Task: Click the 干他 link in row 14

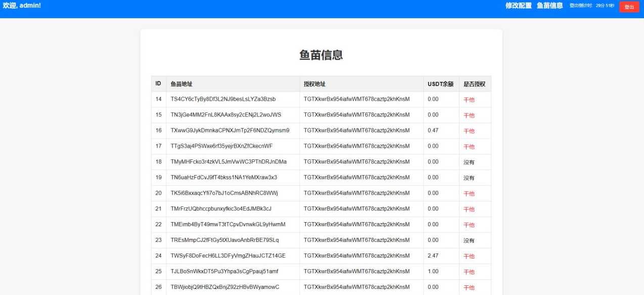Action: (469, 100)
